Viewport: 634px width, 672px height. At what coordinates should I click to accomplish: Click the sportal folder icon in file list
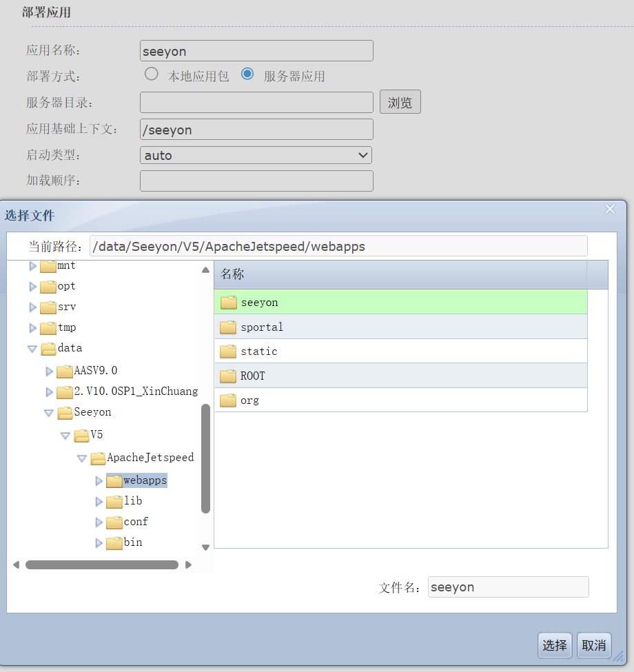[x=228, y=327]
